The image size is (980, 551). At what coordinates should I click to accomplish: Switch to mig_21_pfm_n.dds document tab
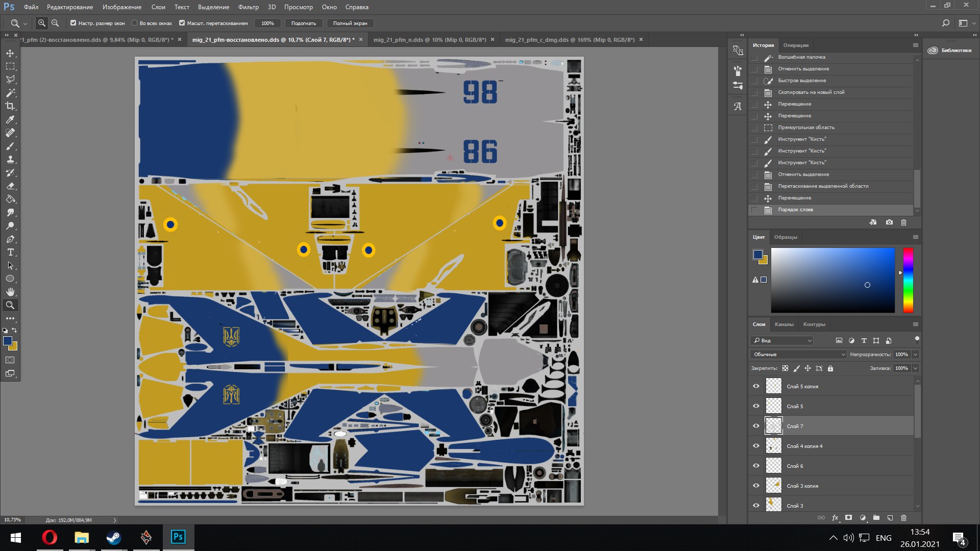429,40
